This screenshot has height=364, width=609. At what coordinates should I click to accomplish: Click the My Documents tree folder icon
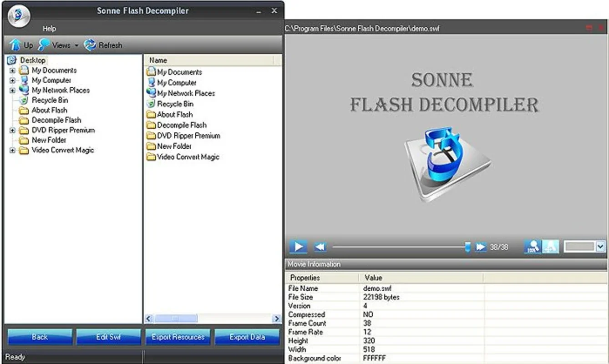24,71
